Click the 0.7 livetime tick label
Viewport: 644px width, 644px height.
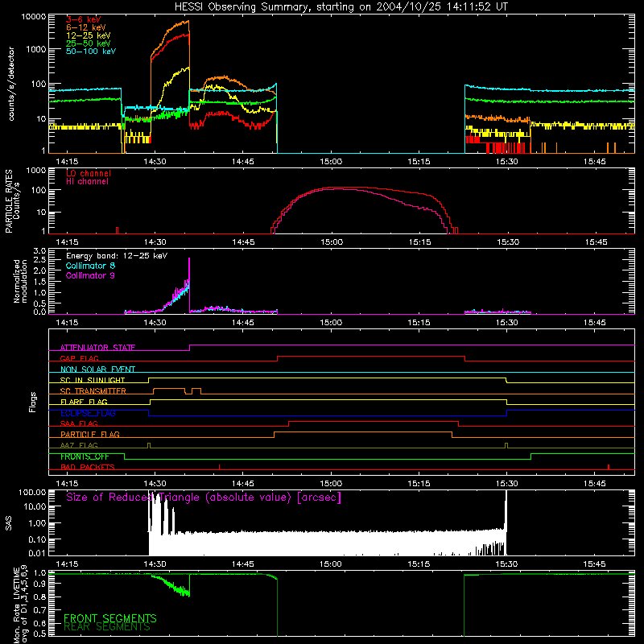(x=39, y=610)
